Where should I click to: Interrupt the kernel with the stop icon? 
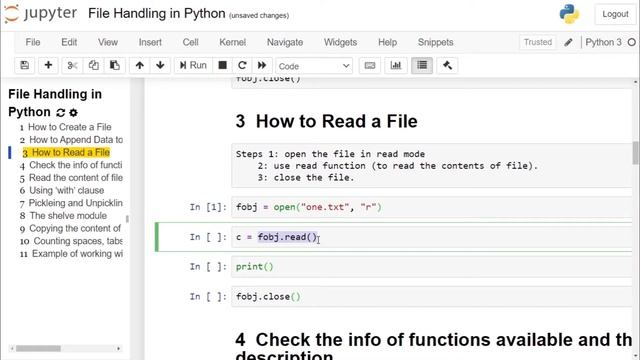(222, 65)
